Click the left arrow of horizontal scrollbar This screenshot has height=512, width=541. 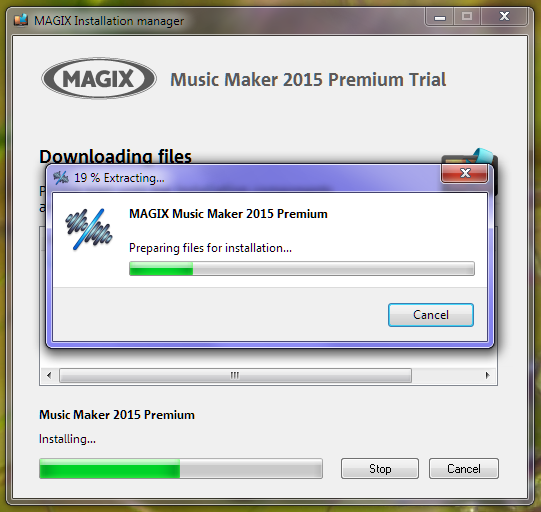(x=49, y=375)
